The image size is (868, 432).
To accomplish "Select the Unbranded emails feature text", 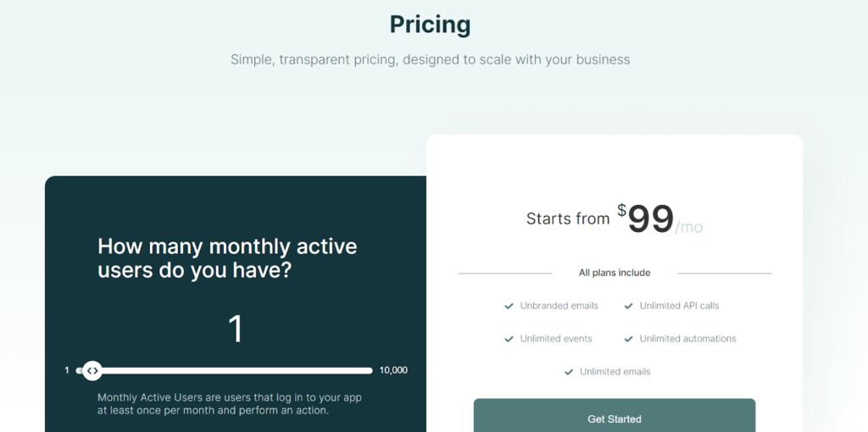I will tap(559, 306).
